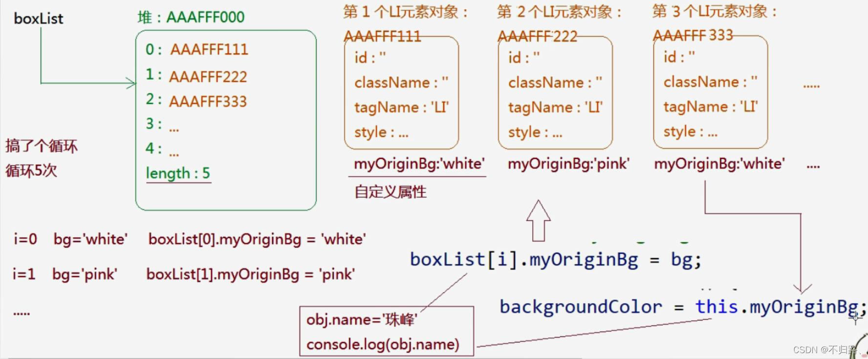Click boxList[1].myOriginBg = 'pink' statement

[x=251, y=274]
